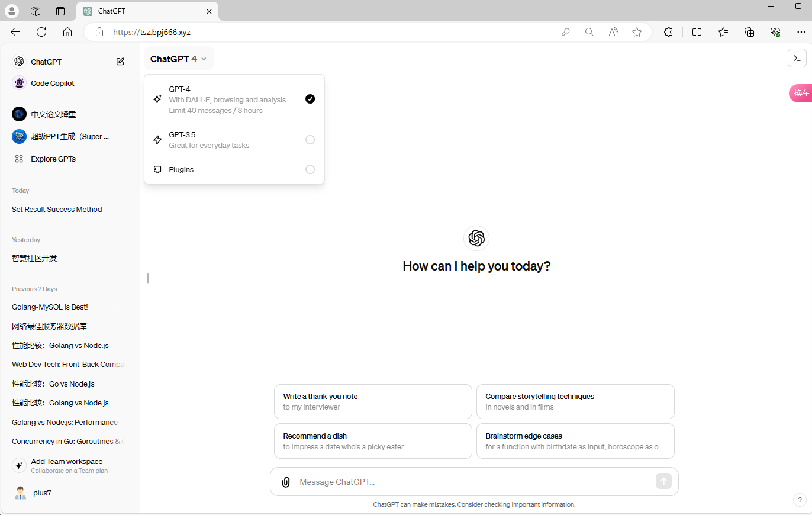Image resolution: width=812 pixels, height=515 pixels.
Task: Click the send message arrow button
Action: (x=663, y=481)
